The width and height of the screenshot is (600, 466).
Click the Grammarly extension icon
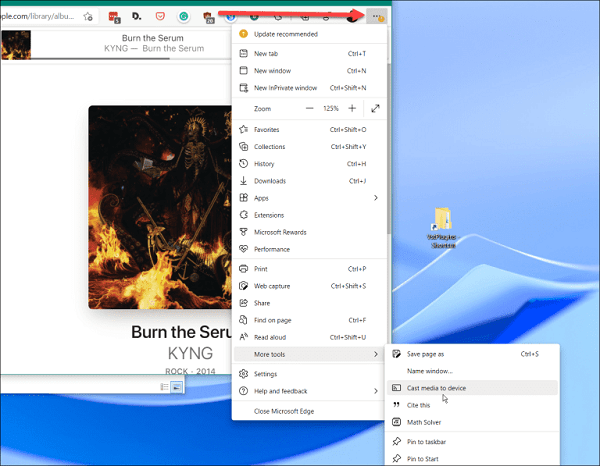coord(184,17)
